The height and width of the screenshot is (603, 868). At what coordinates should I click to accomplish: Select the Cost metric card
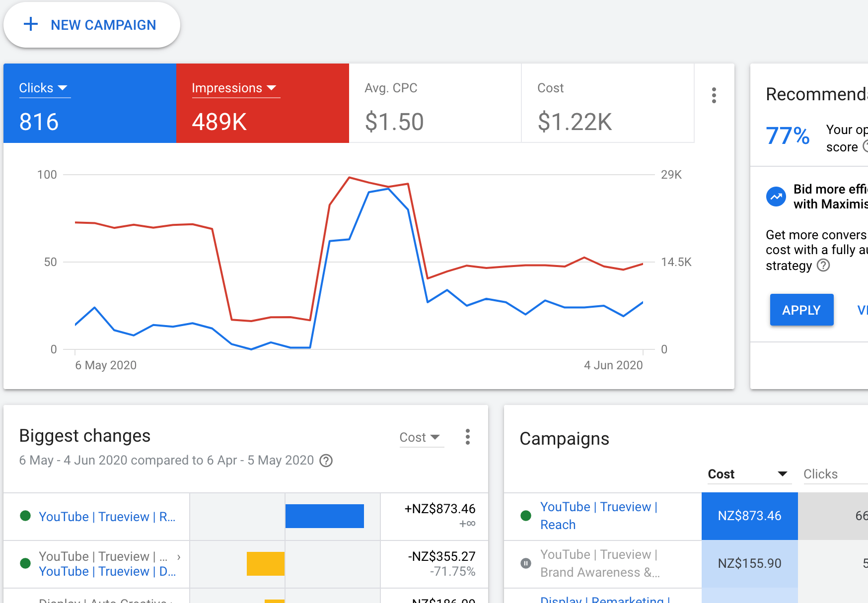click(608, 103)
